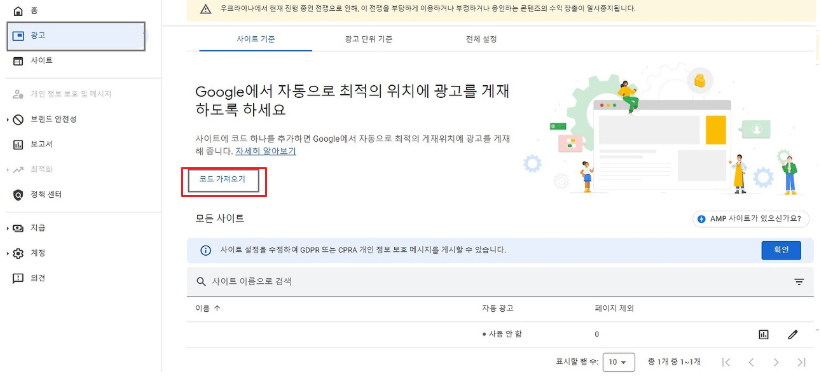Select the 광고 menu item
Image resolution: width=821 pixels, height=376 pixels.
(76, 36)
